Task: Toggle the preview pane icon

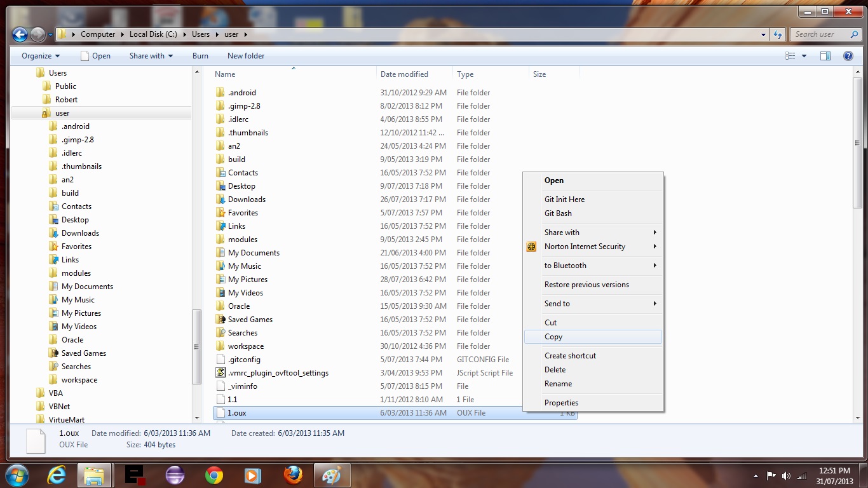Action: 825,56
